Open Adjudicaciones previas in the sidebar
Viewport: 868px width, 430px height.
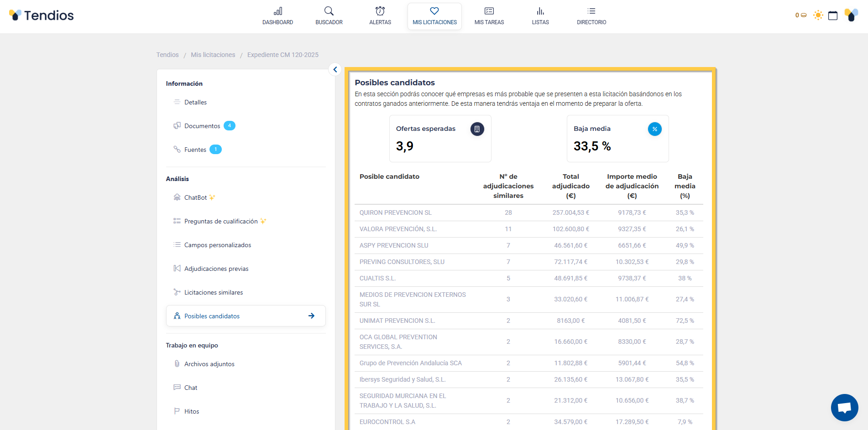(x=216, y=269)
